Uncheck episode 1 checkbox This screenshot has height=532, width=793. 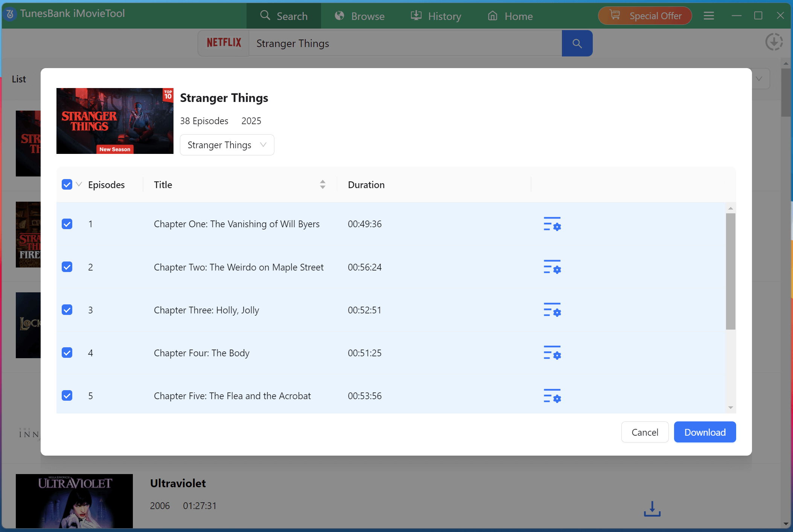point(67,224)
